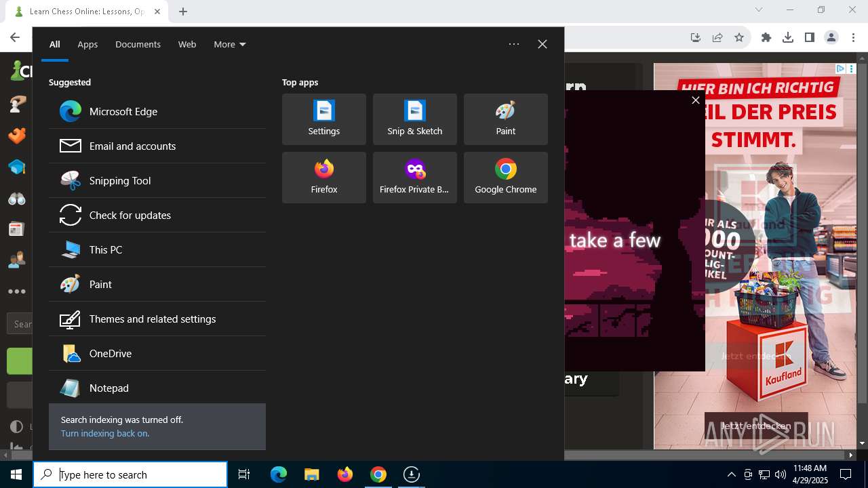Open Chrome downloads tray
Screen dimensions: 868x488
[x=788, y=38]
